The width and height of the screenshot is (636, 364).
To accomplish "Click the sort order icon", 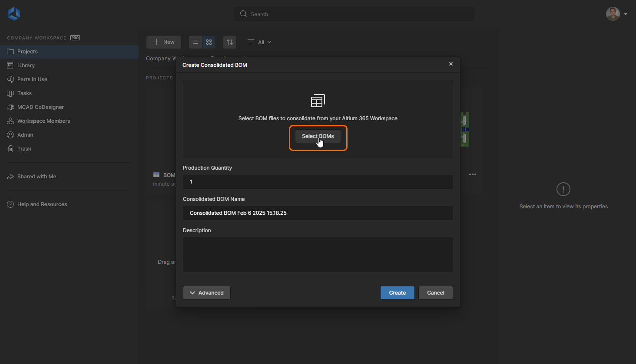I will click(x=230, y=42).
